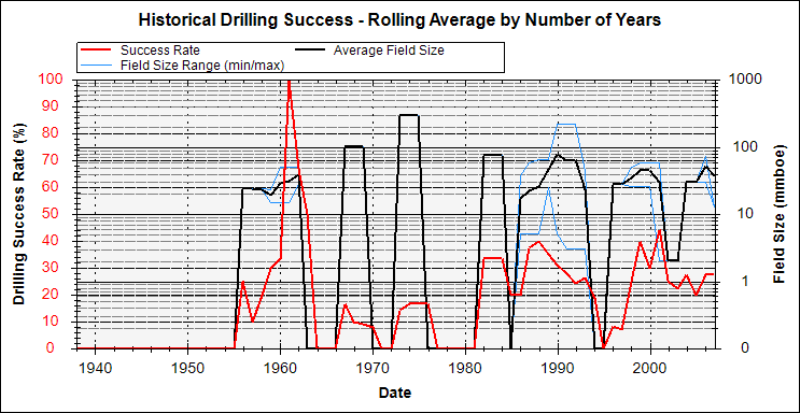Click the 2000 label on the date axis
The height and width of the screenshot is (413, 800).
click(651, 367)
